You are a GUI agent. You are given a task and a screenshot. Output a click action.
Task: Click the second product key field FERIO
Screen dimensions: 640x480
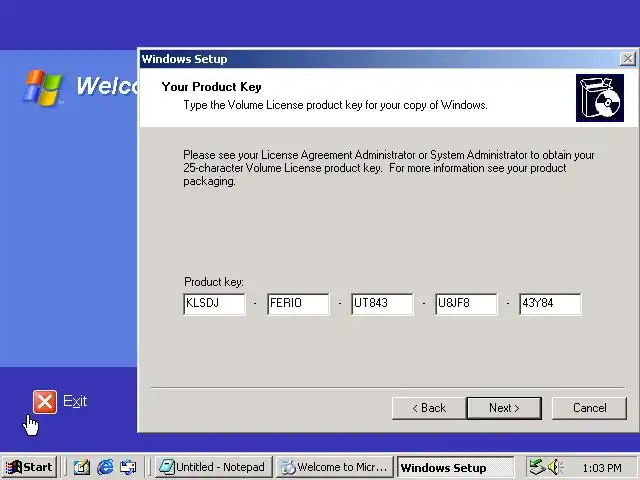point(298,304)
